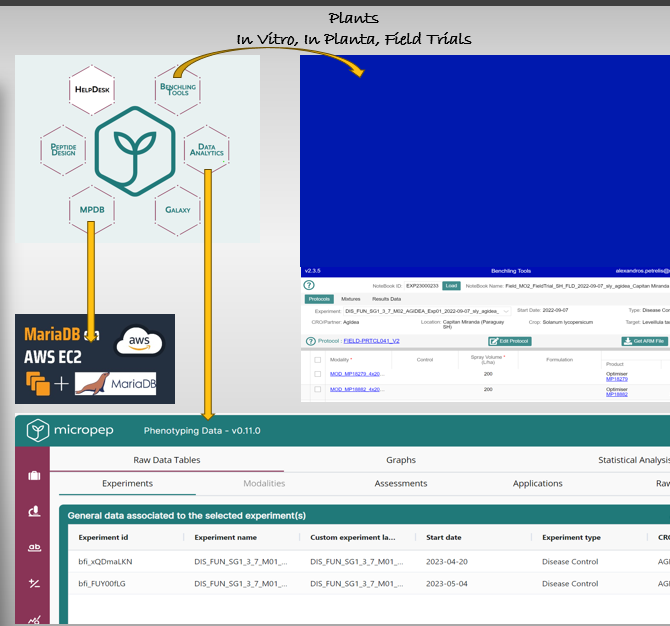Click the Custom experiment label column header
The image size is (670, 626).
tap(353, 537)
